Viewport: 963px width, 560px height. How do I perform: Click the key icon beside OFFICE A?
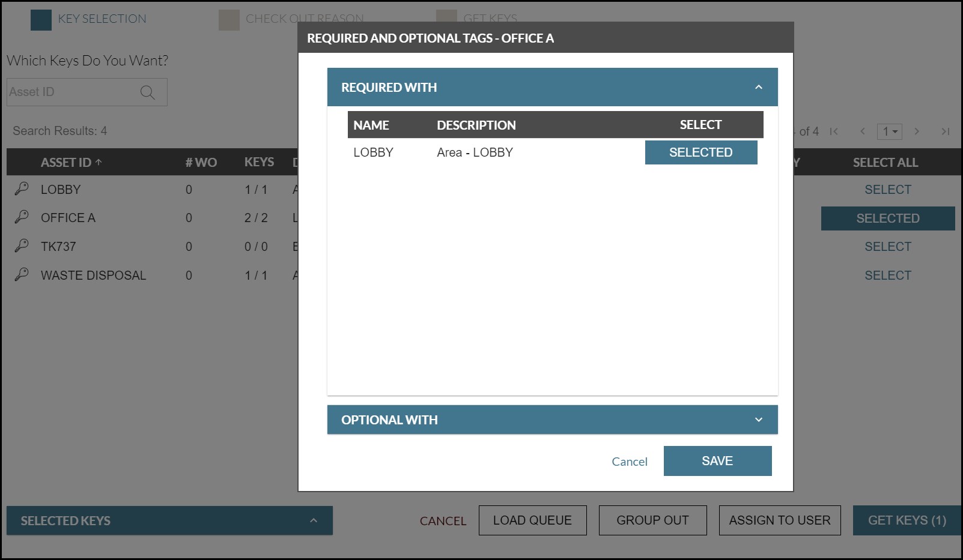22,217
